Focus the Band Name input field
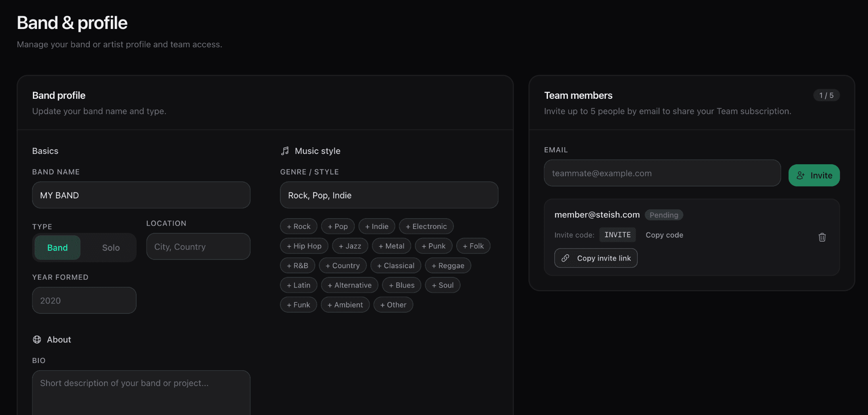Viewport: 868px width, 415px height. 141,195
